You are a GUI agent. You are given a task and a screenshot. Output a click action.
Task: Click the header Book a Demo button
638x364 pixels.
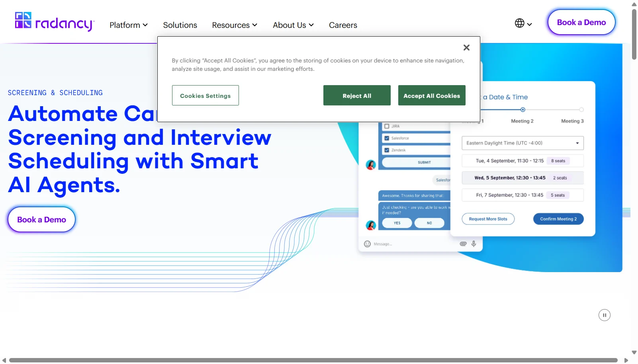click(x=581, y=22)
